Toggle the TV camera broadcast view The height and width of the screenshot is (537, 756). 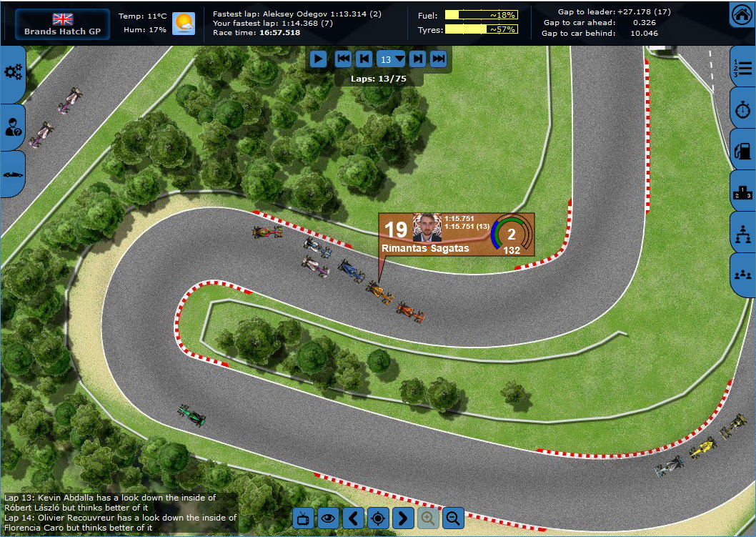303,518
